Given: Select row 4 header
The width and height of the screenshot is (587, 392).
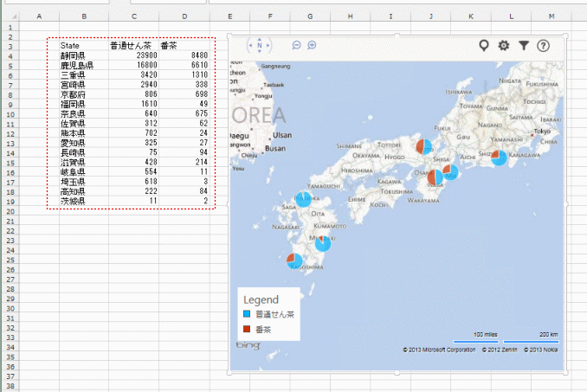Looking at the screenshot, I should point(10,55).
